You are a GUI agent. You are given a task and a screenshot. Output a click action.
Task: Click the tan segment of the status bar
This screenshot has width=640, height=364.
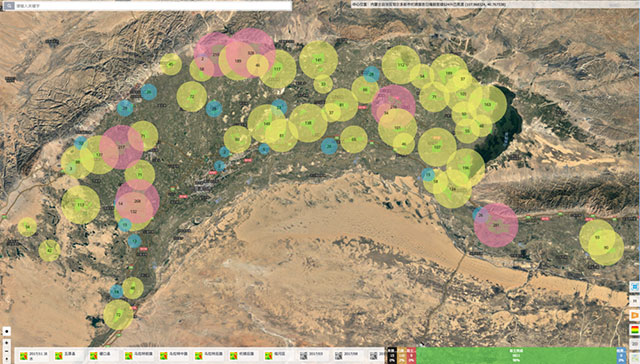point(402,355)
